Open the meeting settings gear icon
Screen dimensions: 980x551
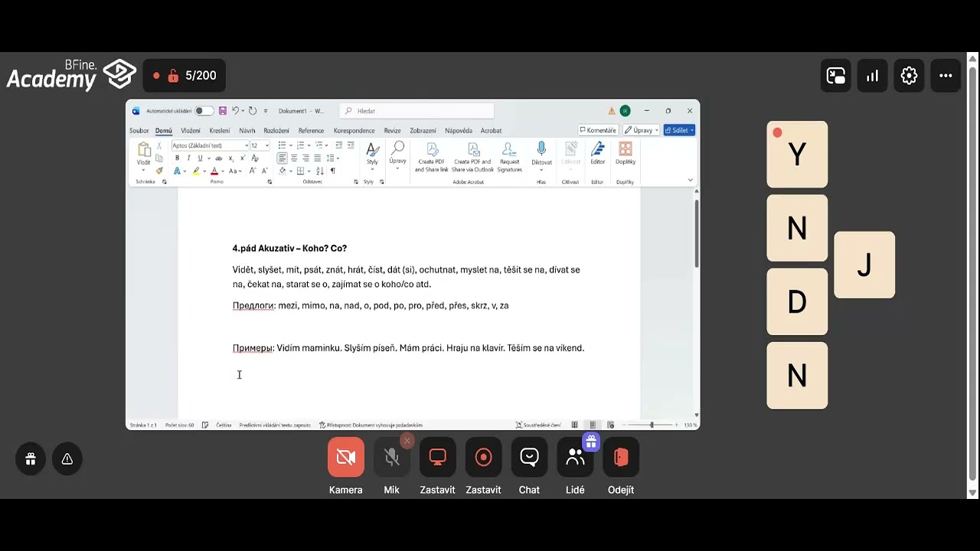tap(909, 76)
